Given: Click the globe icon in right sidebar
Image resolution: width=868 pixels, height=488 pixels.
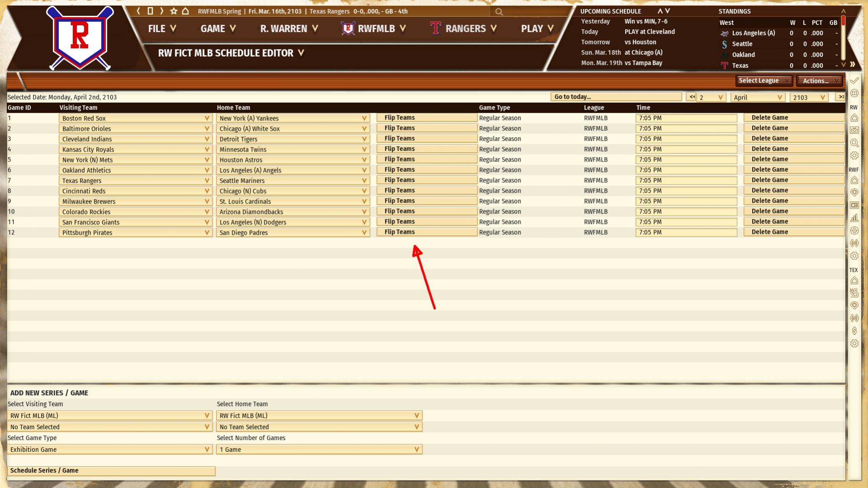Looking at the screenshot, I should (854, 93).
